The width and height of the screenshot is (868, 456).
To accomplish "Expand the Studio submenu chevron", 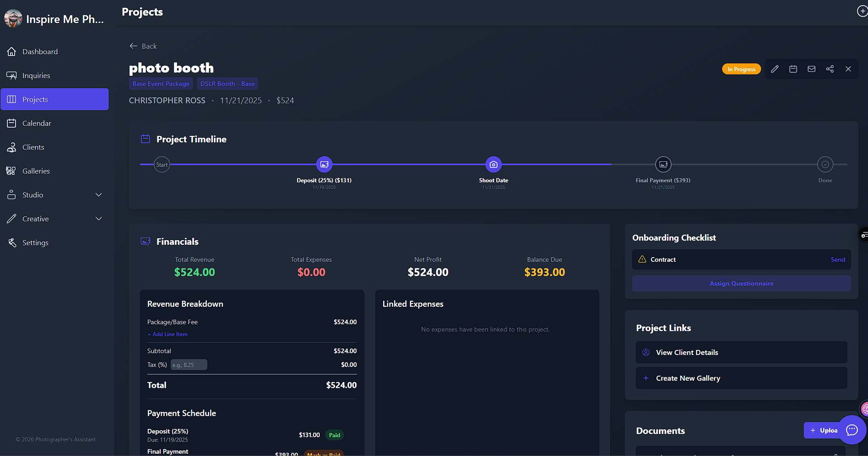I will (x=99, y=195).
